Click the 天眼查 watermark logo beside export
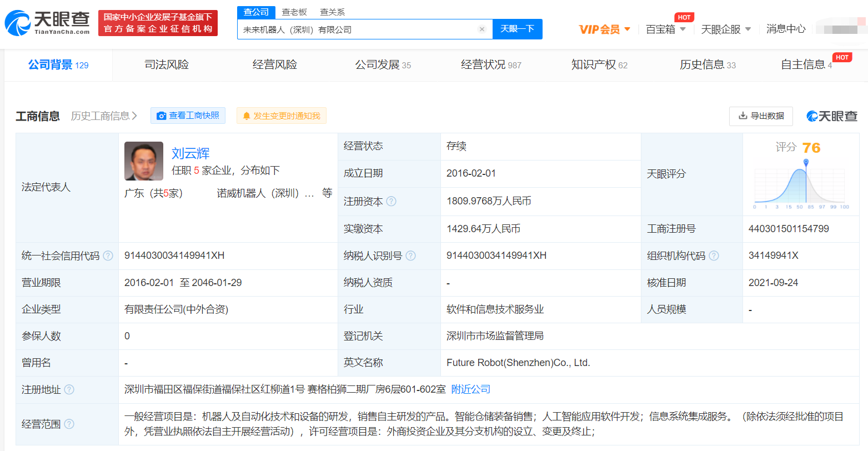Image resolution: width=868 pixels, height=451 pixels. coord(832,116)
